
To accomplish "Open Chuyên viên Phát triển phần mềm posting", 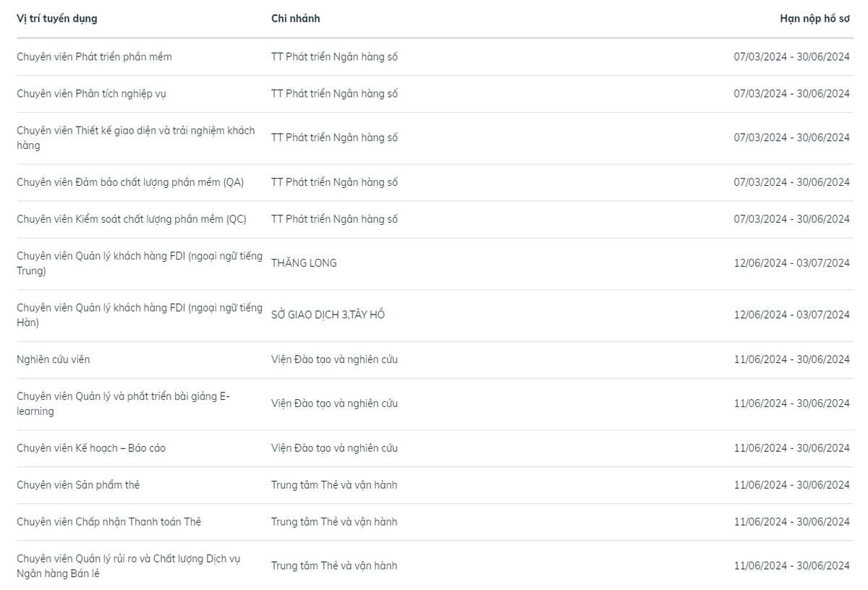I will (x=94, y=56).
